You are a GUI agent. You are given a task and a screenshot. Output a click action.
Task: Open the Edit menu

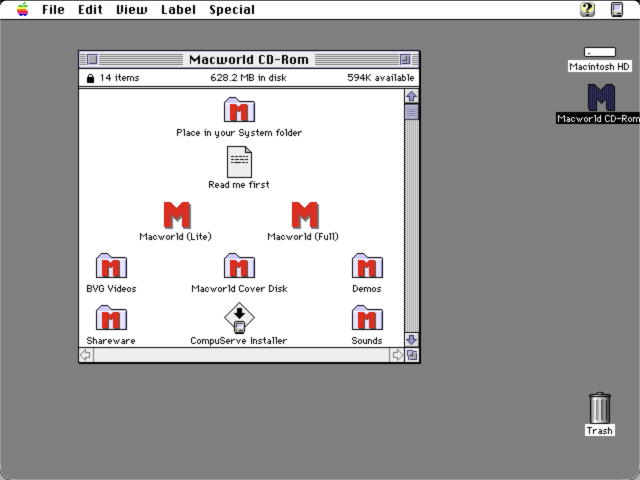(x=90, y=9)
